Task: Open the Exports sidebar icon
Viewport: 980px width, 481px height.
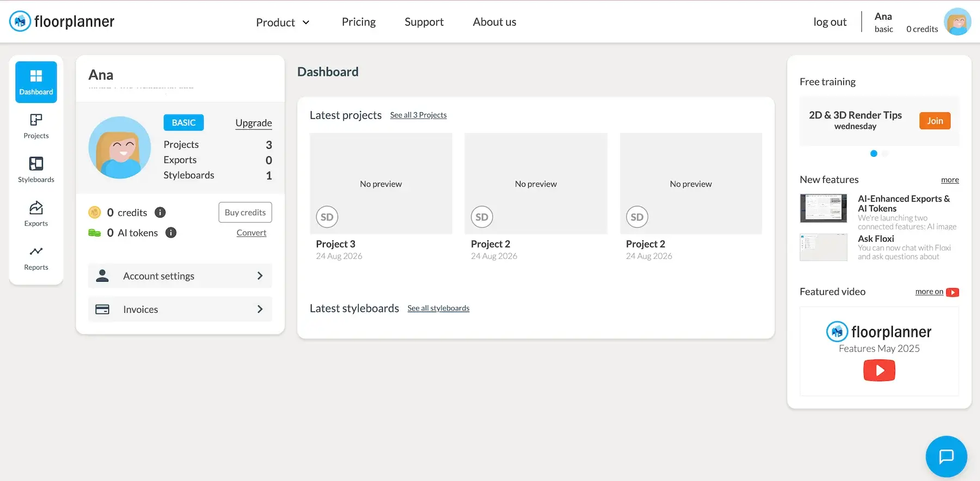Action: (36, 214)
